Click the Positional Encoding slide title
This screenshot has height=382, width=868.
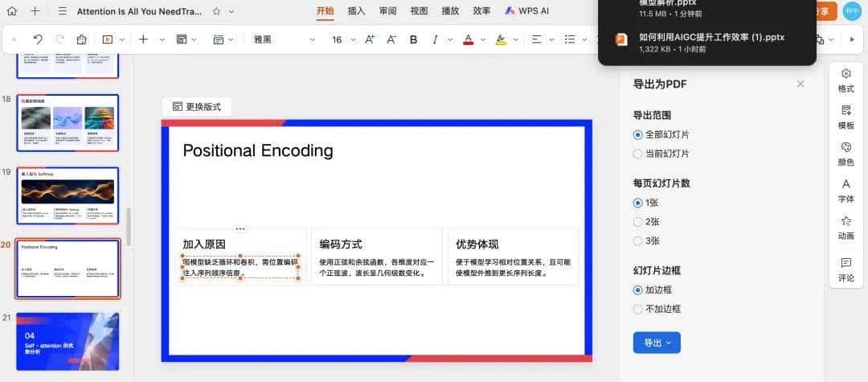pyautogui.click(x=258, y=150)
